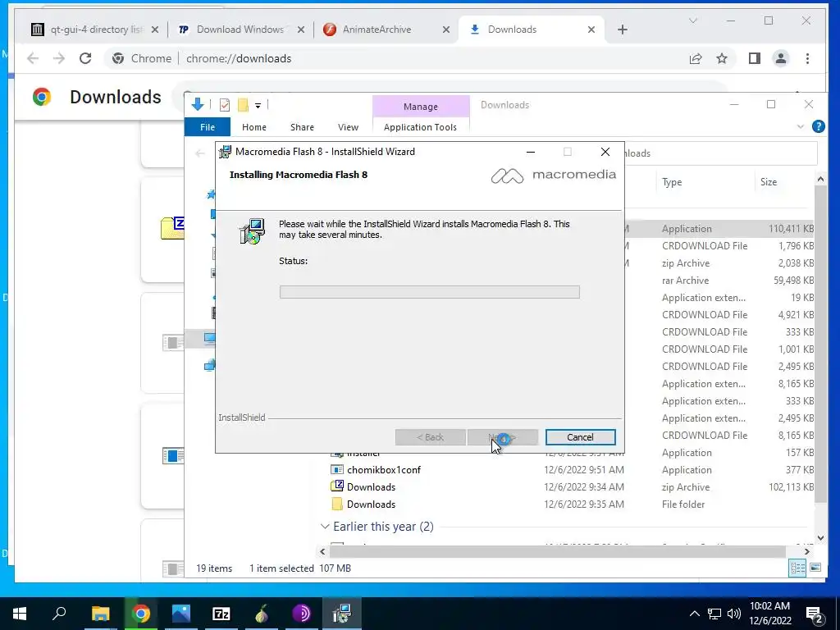Switch to the Home ribbon tab
Viewport: 840px width, 630px height.
[x=254, y=127]
